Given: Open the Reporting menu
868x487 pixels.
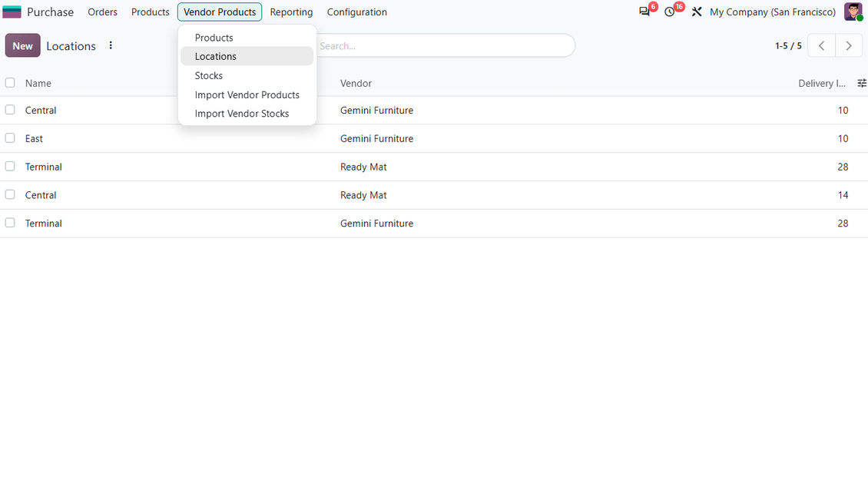Looking at the screenshot, I should 291,12.
